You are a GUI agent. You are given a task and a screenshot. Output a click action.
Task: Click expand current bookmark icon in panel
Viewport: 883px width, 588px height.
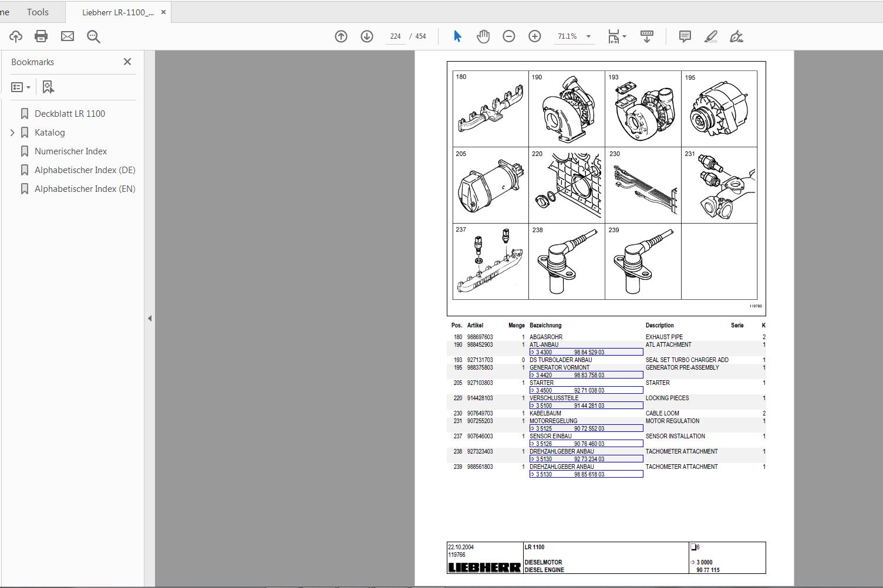point(48,86)
